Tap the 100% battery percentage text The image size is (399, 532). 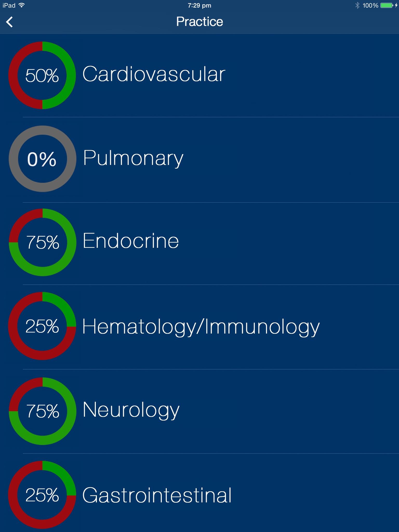pyautogui.click(x=370, y=5)
